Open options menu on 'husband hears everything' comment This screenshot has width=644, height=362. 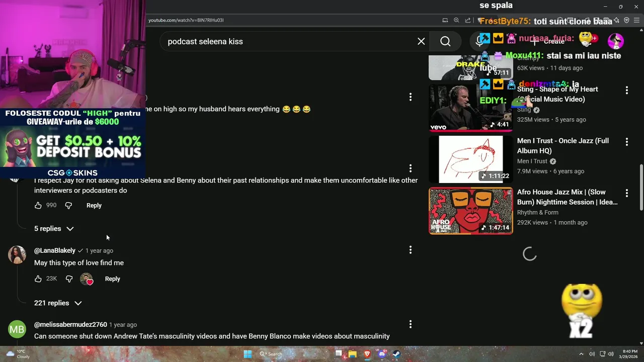click(411, 97)
